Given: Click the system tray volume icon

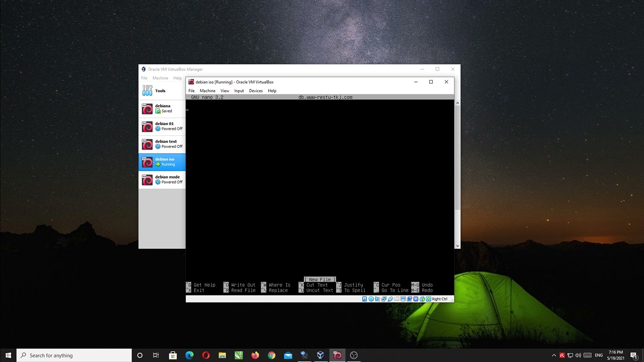Looking at the screenshot, I should click(x=578, y=355).
